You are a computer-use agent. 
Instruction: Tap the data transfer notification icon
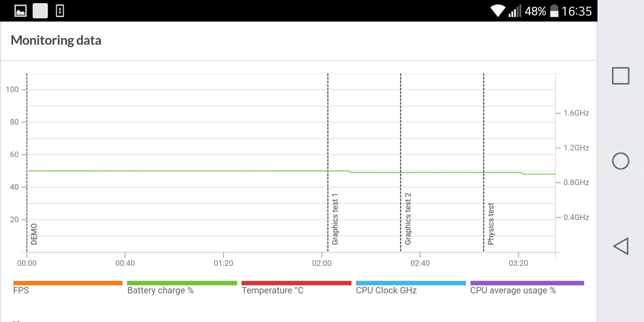(60, 11)
